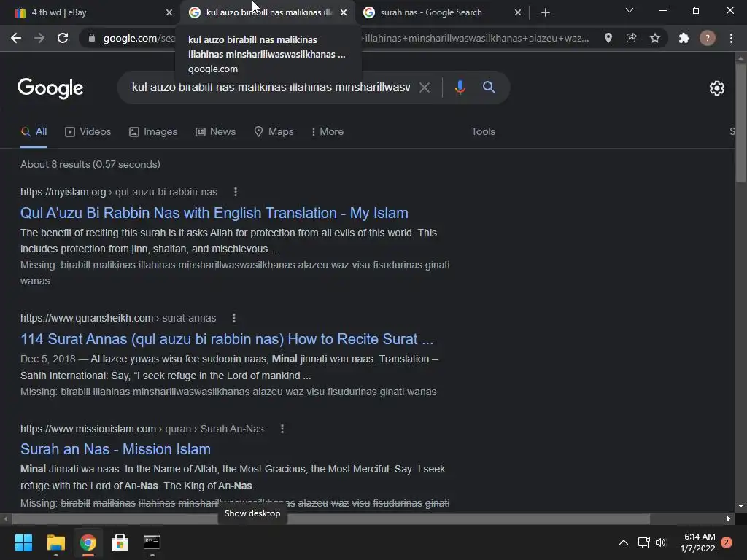Reload the current Google results page

63,38
